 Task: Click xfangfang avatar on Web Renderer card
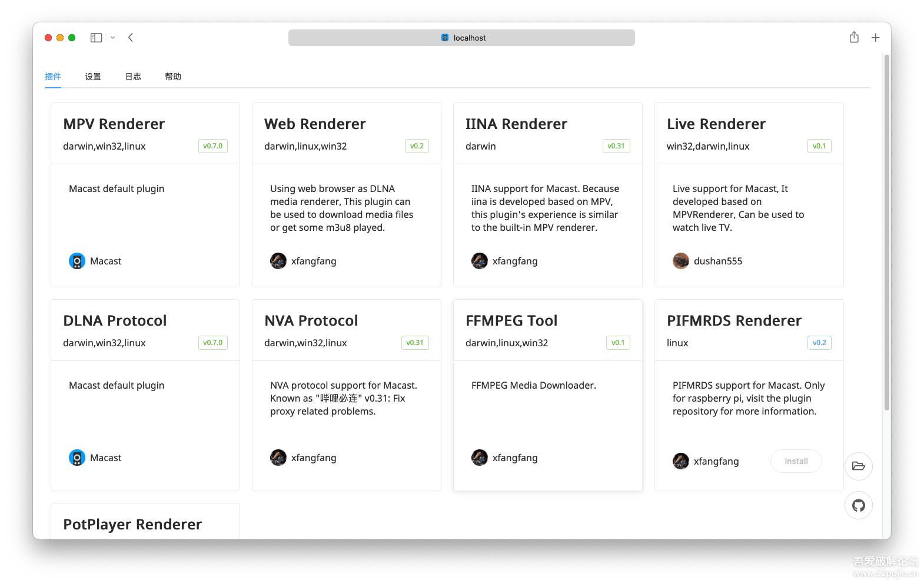click(278, 261)
